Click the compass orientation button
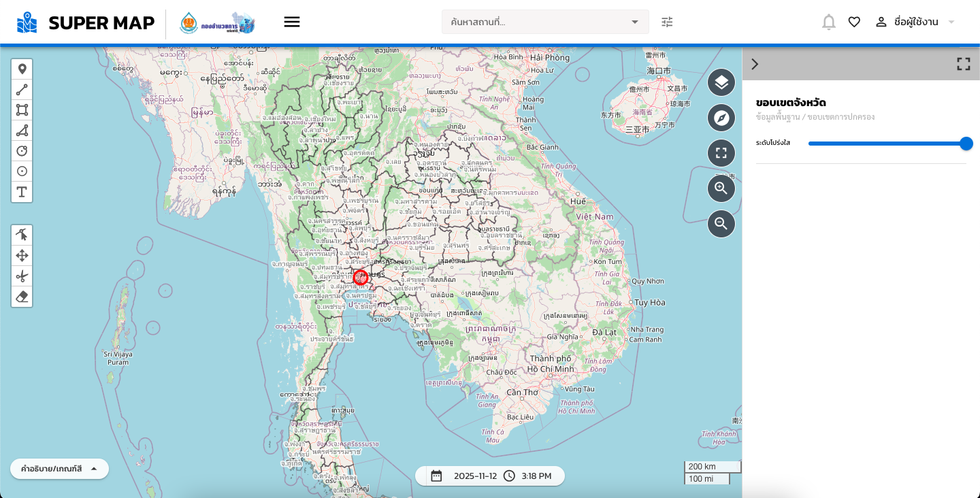The height and width of the screenshot is (498, 980). click(x=721, y=118)
